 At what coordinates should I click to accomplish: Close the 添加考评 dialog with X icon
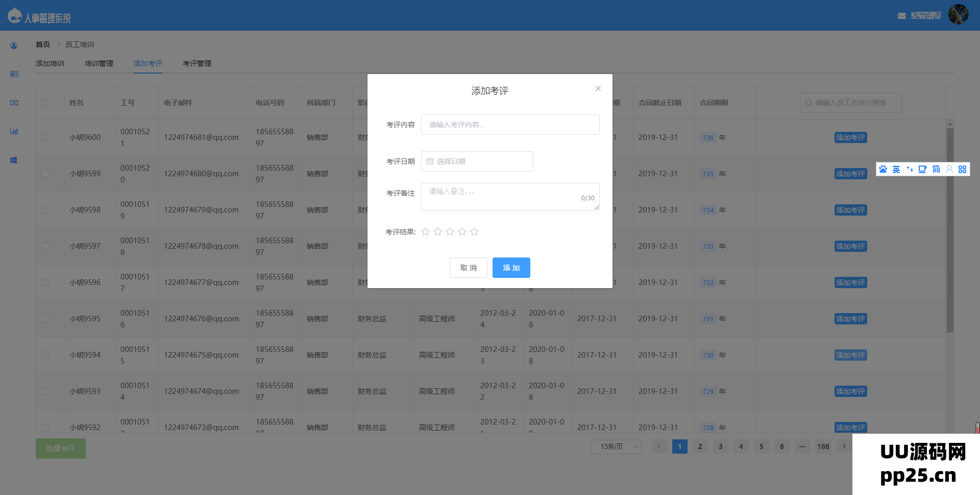tap(598, 88)
